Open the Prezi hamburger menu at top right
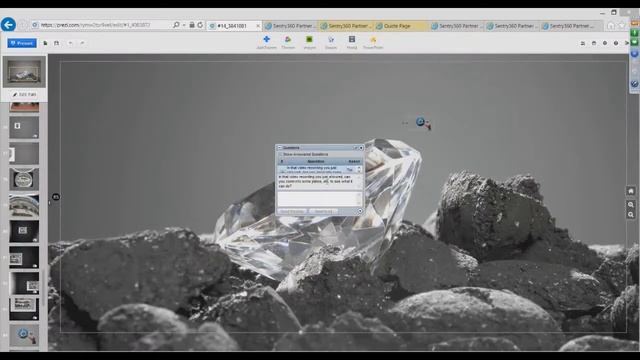Screen dimensions: 640x360 coord(582,43)
